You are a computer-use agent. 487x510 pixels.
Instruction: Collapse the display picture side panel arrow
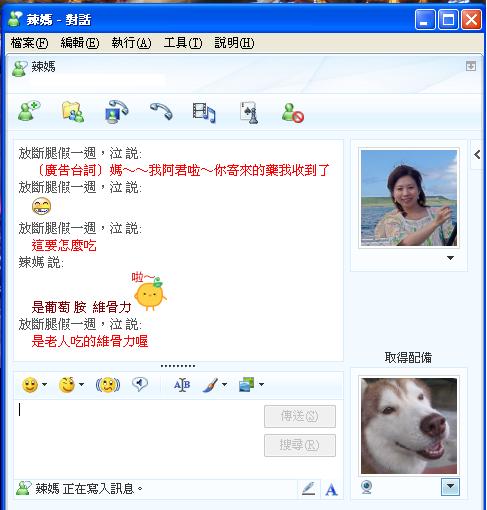[477, 154]
